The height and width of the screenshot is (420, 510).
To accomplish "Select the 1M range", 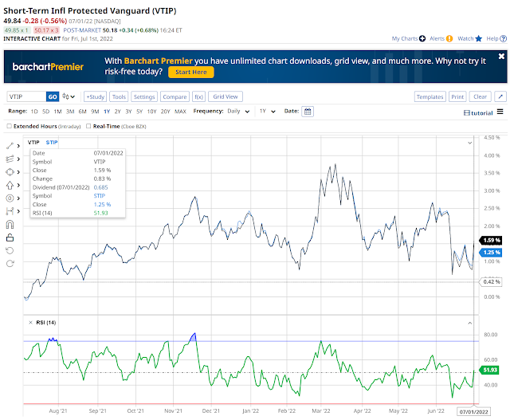I will [x=57, y=112].
